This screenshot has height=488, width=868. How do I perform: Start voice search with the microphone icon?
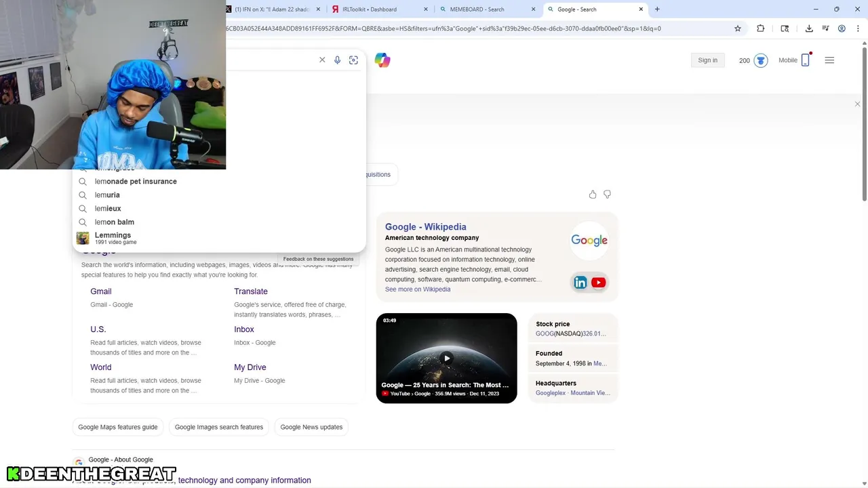[337, 60]
